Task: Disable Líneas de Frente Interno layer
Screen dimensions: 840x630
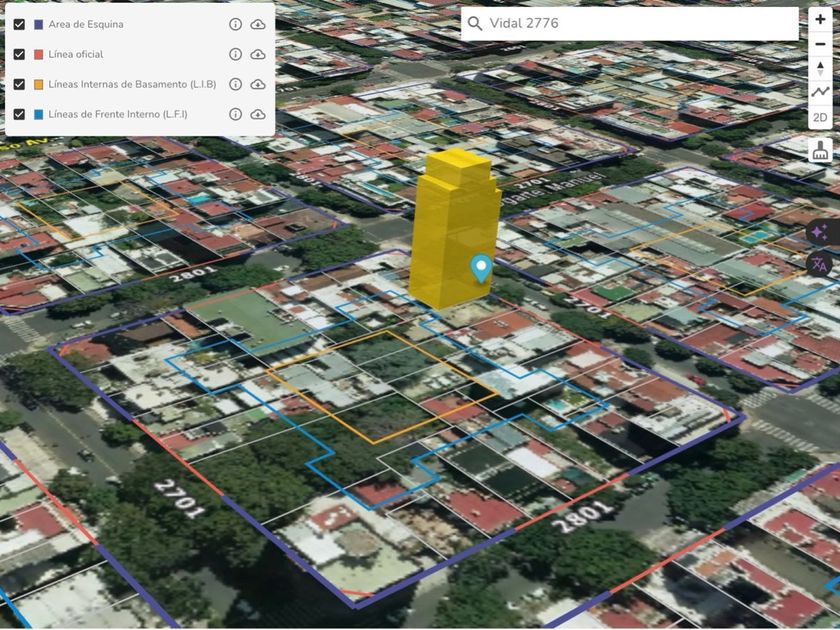Action: point(19,114)
